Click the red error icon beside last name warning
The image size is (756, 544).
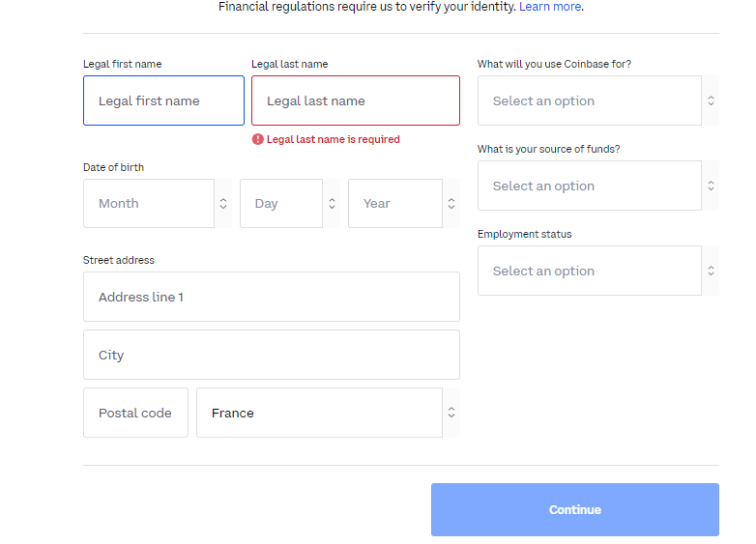[257, 139]
